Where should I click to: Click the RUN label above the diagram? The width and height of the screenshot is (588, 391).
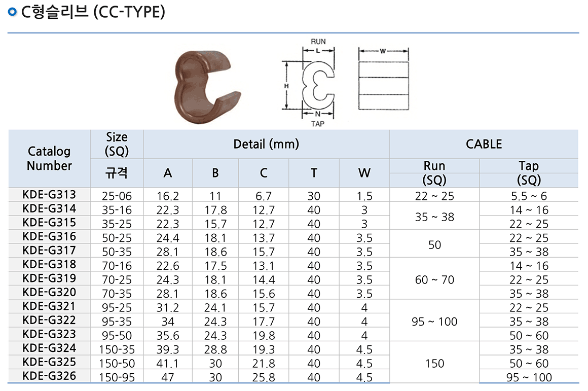pyautogui.click(x=318, y=42)
